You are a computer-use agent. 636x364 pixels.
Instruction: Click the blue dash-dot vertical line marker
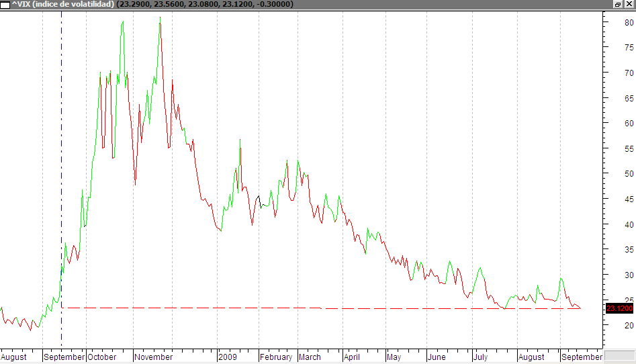pos(62,179)
